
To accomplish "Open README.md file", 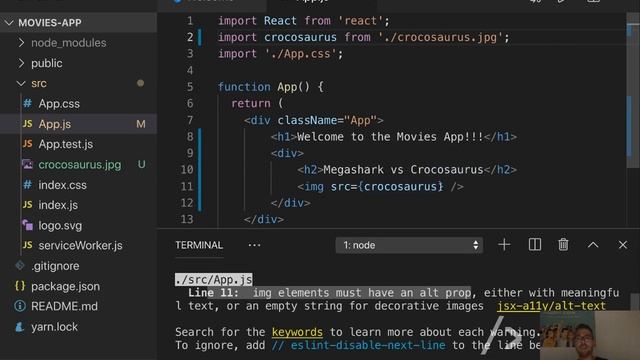I will click(64, 306).
